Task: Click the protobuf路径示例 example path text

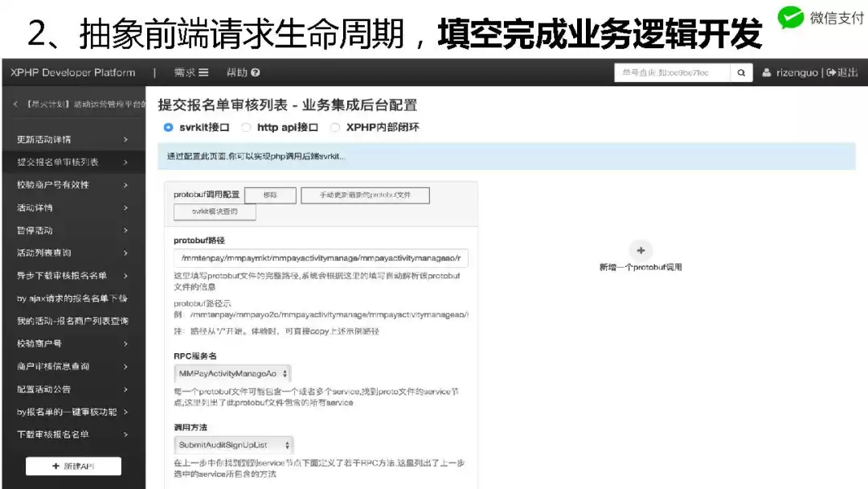Action: [x=329, y=314]
